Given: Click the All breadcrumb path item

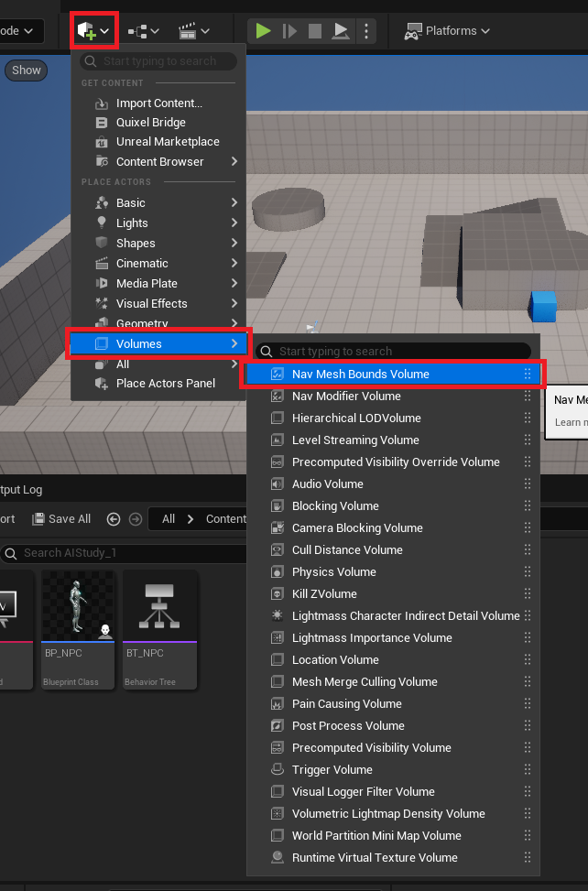Looking at the screenshot, I should [x=169, y=519].
